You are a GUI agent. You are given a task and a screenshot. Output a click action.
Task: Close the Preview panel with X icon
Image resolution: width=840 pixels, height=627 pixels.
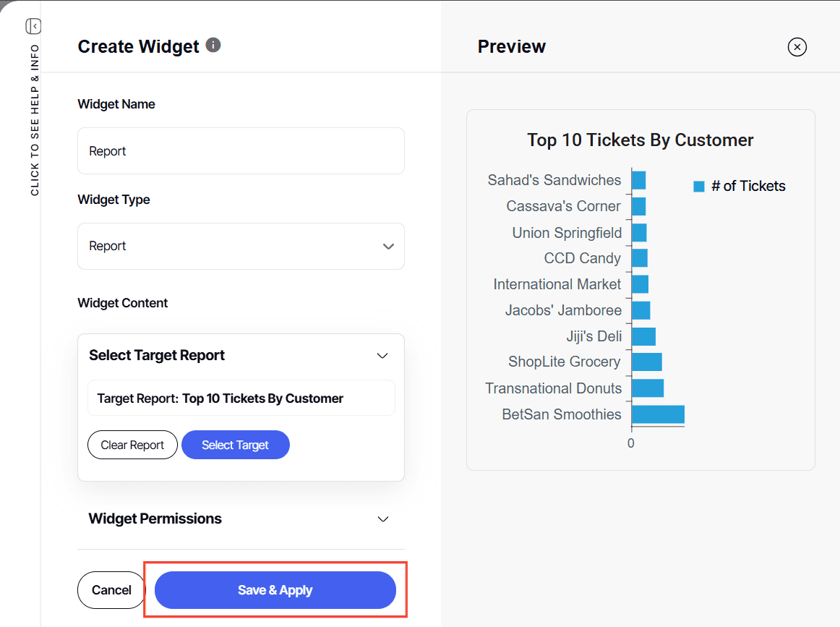pos(797,48)
